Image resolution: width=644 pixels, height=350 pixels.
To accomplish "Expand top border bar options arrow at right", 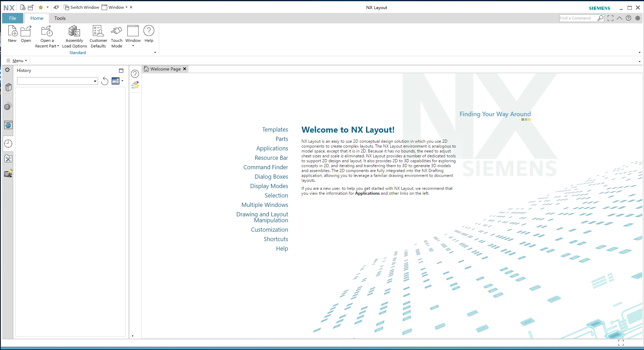I will [639, 61].
